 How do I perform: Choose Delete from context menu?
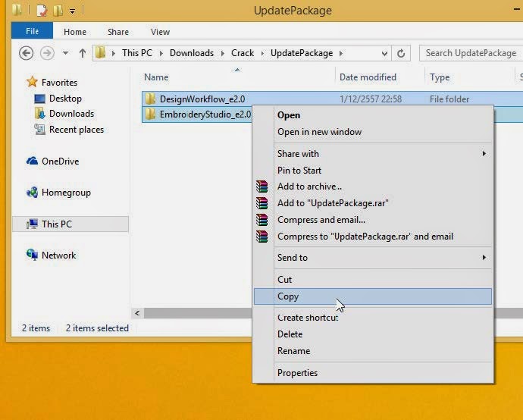point(373,334)
